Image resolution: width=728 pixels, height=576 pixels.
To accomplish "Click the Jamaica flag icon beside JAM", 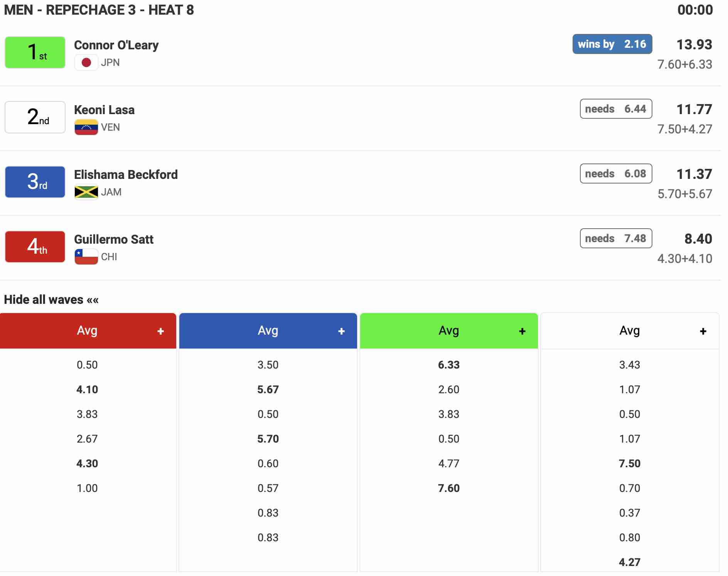I will point(86,192).
